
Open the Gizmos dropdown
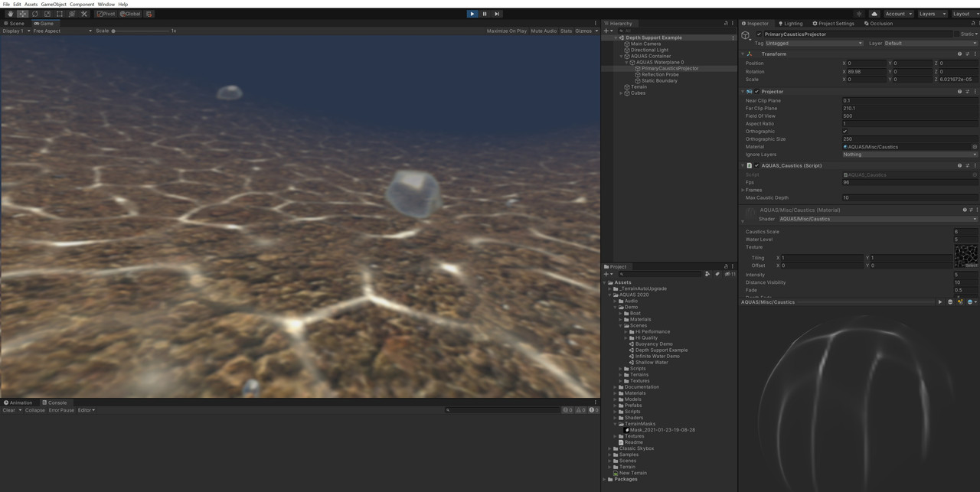coord(586,31)
